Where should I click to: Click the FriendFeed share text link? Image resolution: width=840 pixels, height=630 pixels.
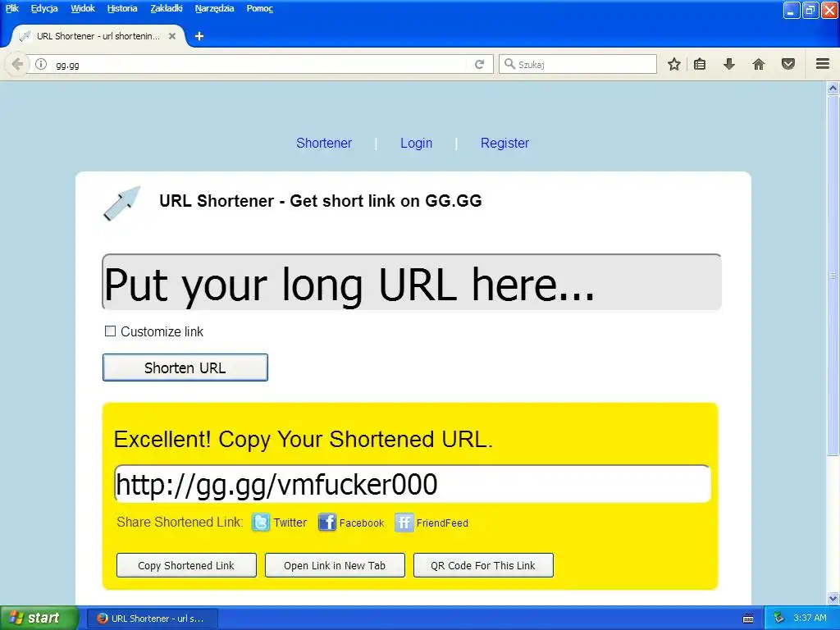tap(442, 523)
